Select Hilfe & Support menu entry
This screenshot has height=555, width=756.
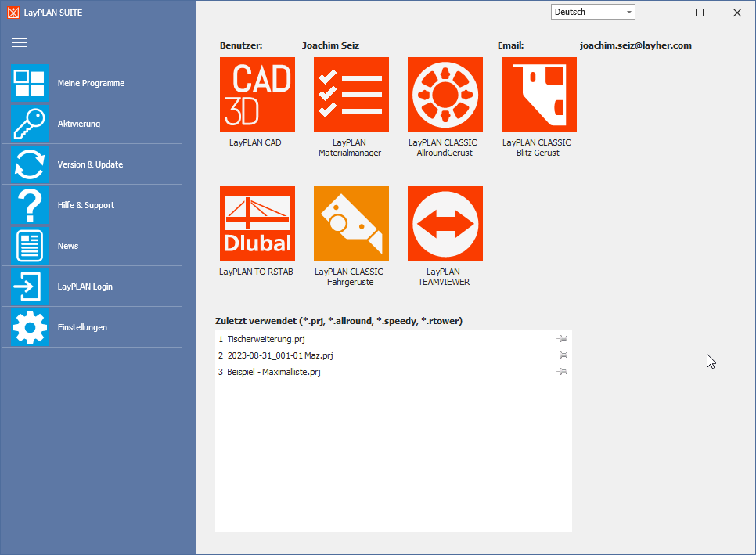(x=86, y=205)
